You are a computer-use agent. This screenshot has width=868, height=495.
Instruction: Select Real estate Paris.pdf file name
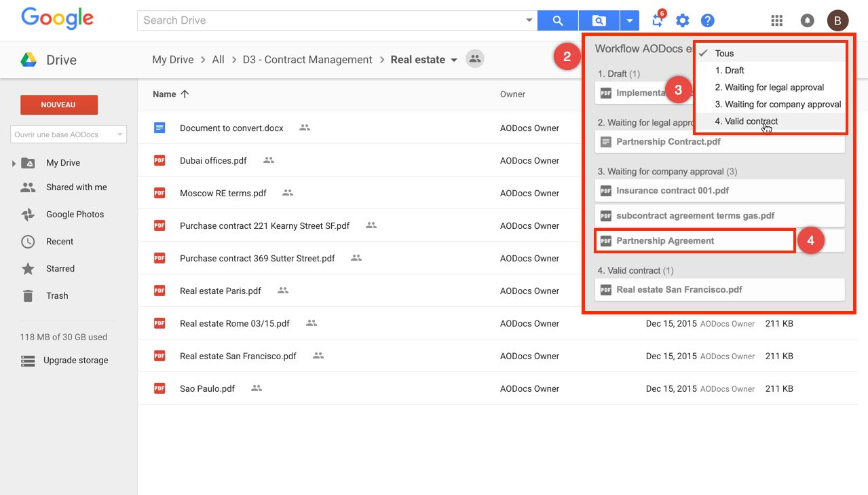[x=221, y=291]
